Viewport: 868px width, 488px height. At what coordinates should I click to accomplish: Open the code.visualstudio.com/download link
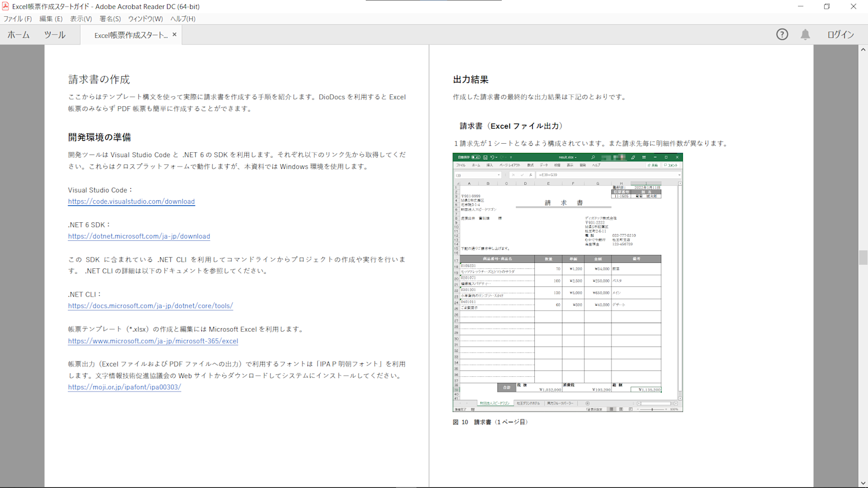point(131,201)
